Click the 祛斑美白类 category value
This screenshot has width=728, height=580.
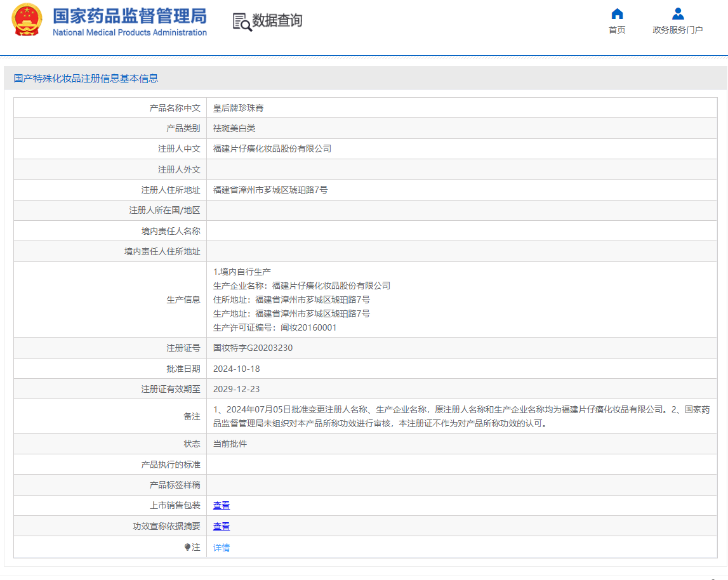pos(234,128)
